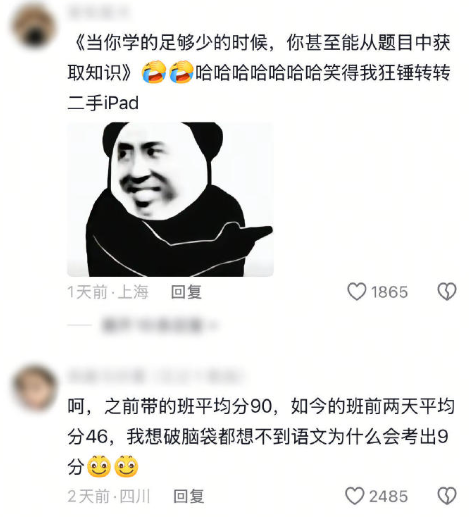Open the first commenter's dark avatar
The height and width of the screenshot is (517, 469).
click(x=34, y=29)
